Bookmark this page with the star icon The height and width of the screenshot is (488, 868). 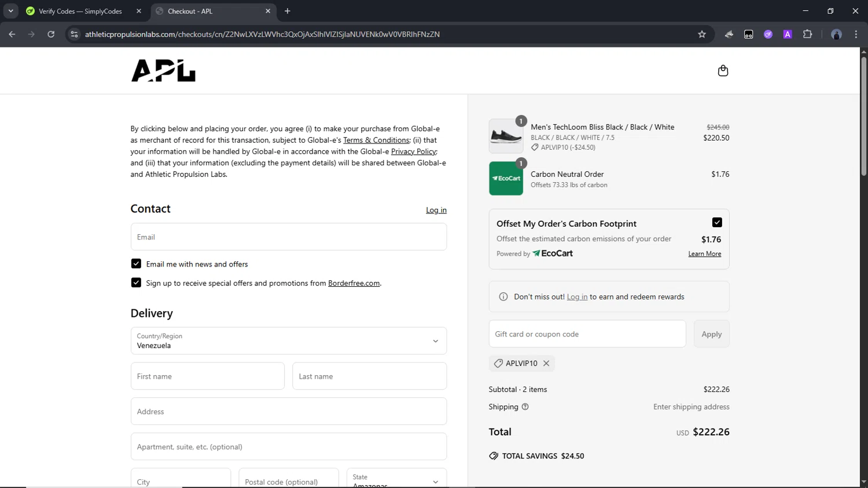pyautogui.click(x=702, y=34)
